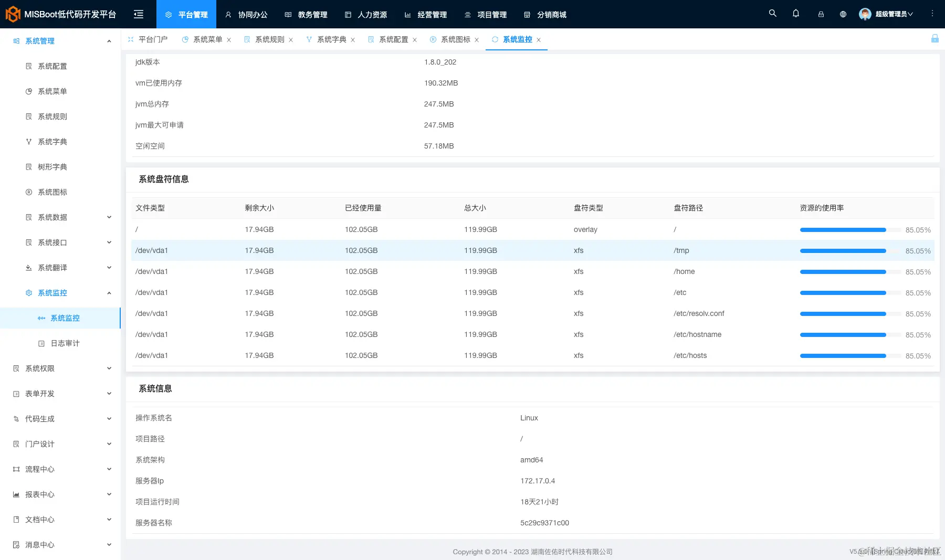Click the 树形字典 sidebar icon
945x560 pixels.
point(29,167)
